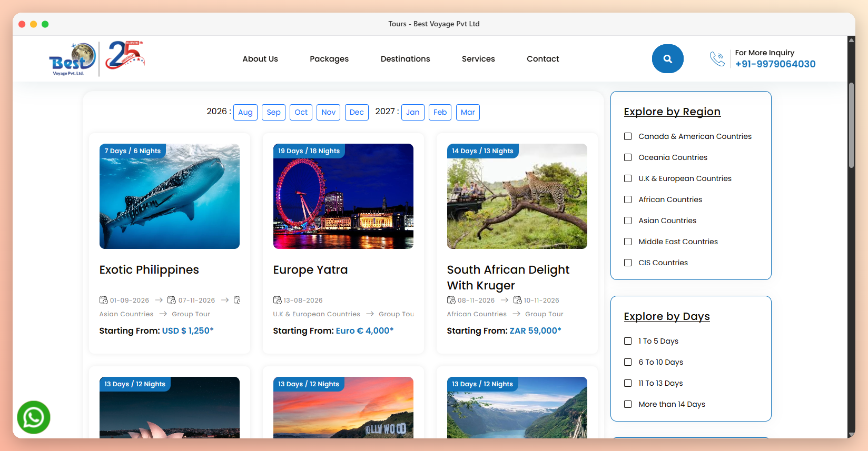
Task: Open Europe Yatra tour title
Action: (x=310, y=270)
